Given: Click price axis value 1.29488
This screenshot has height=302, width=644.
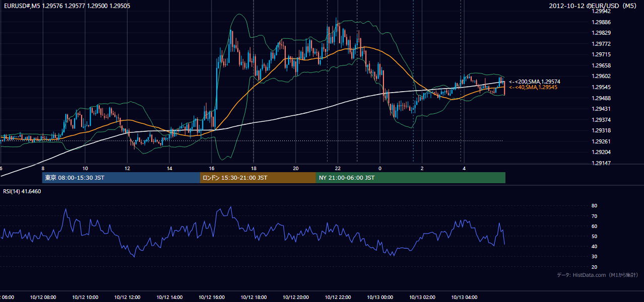Looking at the screenshot, I should [601, 98].
